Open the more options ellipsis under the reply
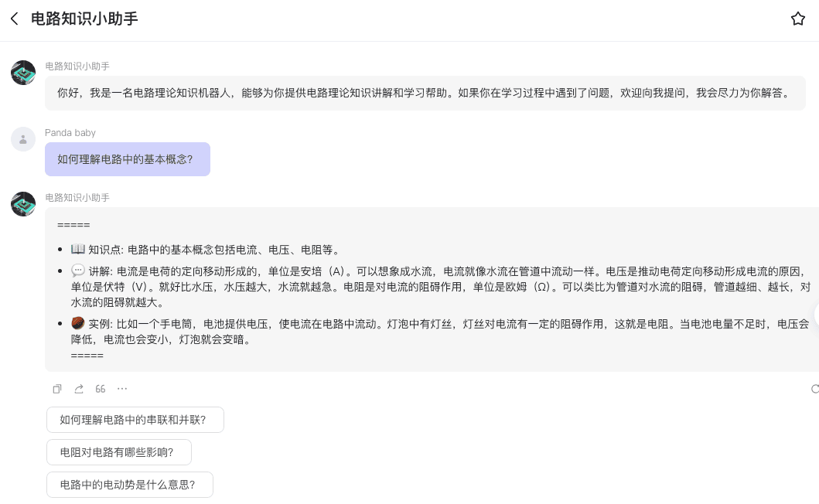 [x=122, y=389]
